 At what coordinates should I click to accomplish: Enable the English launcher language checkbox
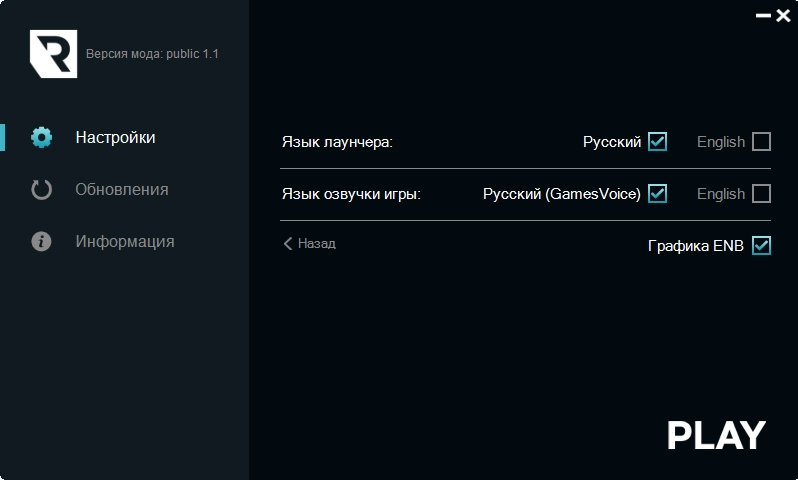coord(761,142)
